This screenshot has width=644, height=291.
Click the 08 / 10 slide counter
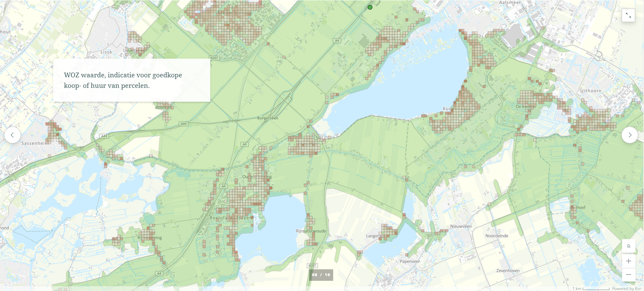coord(321,275)
